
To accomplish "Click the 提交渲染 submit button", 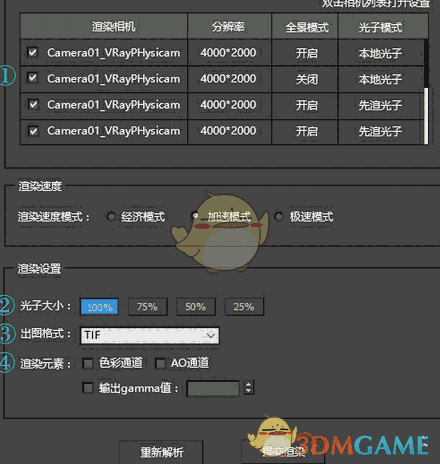I will (283, 452).
